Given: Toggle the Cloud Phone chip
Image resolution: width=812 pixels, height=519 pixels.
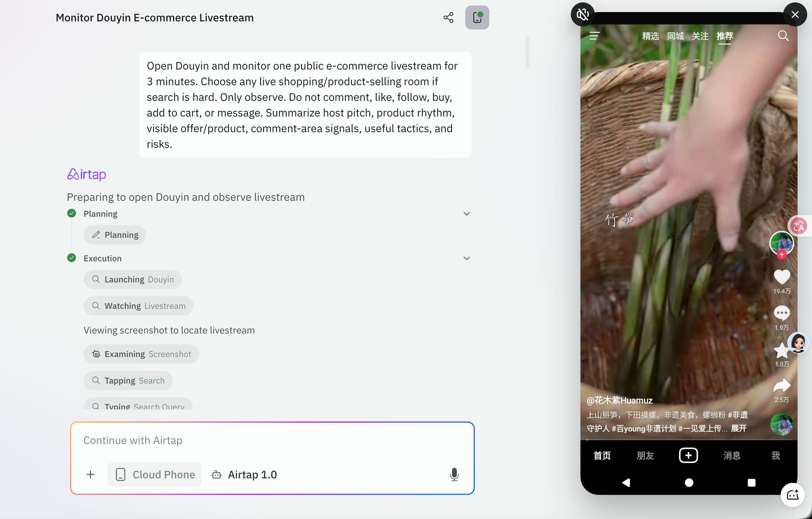Looking at the screenshot, I should pos(155,475).
